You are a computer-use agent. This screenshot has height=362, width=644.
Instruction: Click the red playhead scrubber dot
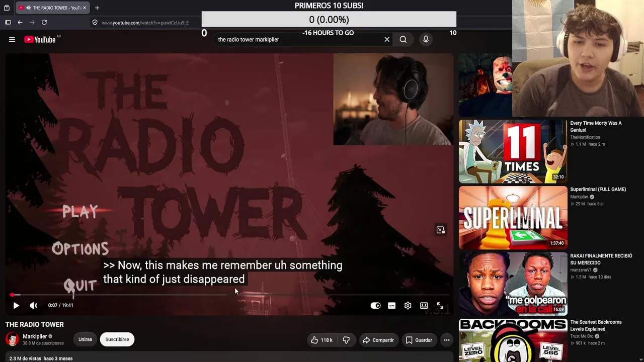pyautogui.click(x=12, y=295)
